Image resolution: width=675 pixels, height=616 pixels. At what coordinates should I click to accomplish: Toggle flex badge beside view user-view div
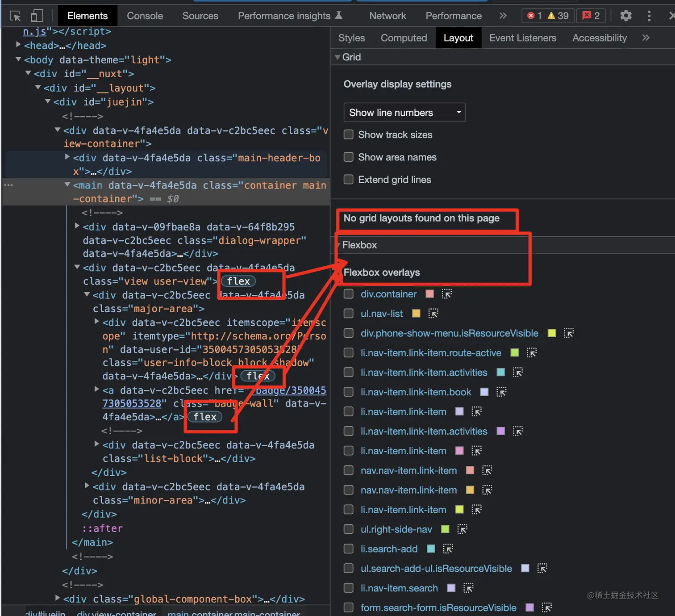(238, 281)
